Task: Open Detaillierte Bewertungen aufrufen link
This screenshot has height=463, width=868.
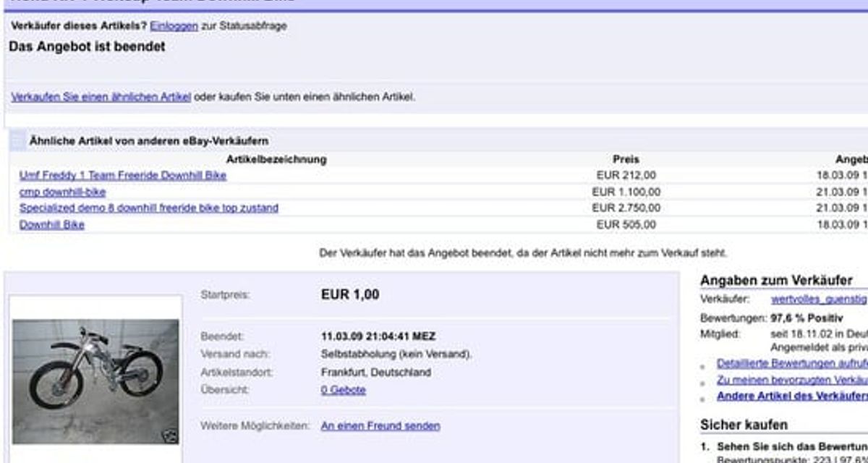Action: pyautogui.click(x=792, y=363)
